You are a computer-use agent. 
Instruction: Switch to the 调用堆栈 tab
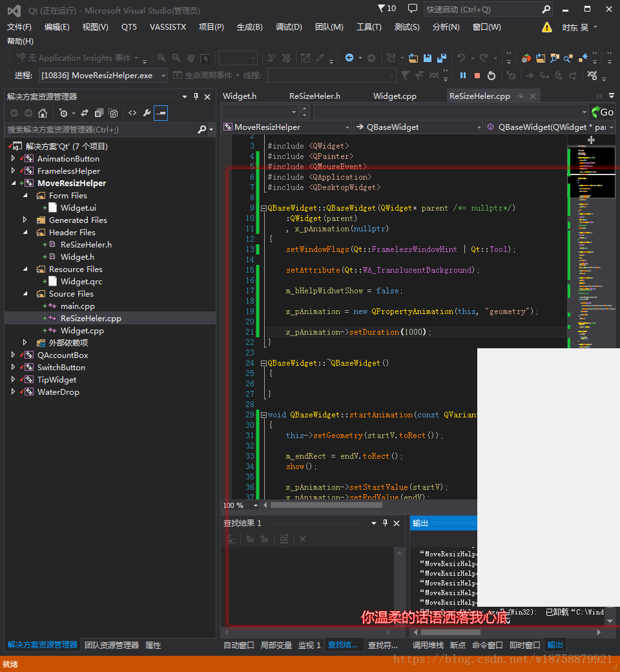point(428,645)
